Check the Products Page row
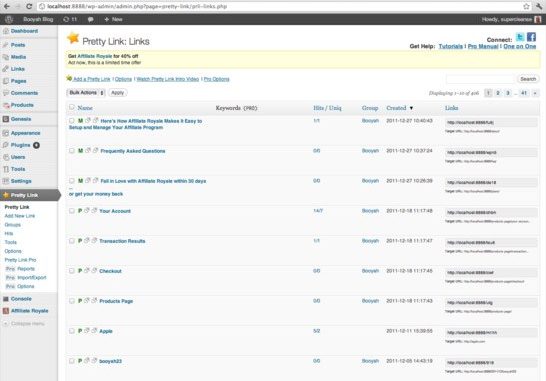Image resolution: width=546 pixels, height=381 pixels. 72,301
